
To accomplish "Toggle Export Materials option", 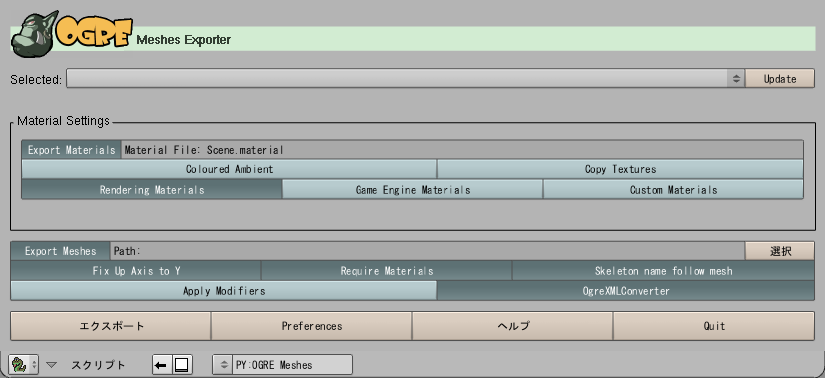I will click(x=72, y=150).
